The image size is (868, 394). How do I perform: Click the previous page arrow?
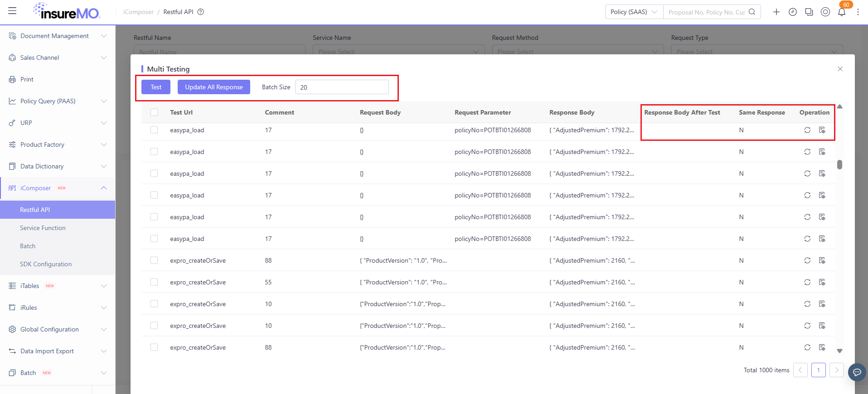point(800,370)
